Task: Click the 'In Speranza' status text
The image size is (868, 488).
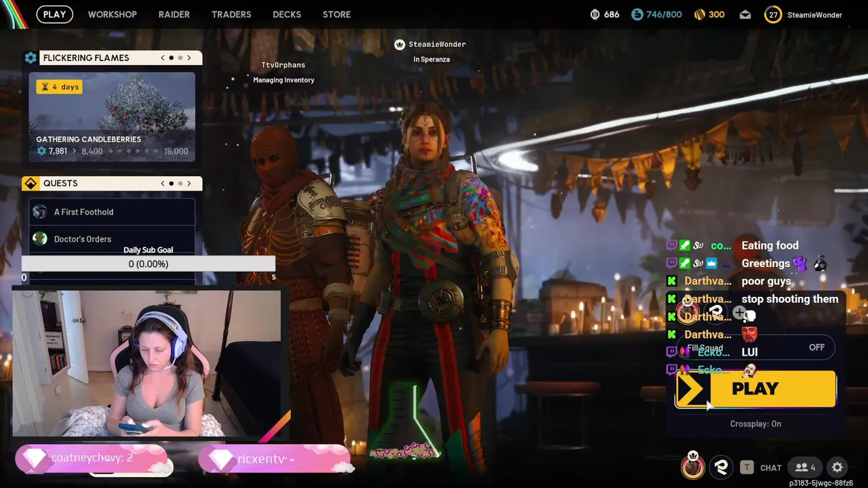Action: point(431,60)
